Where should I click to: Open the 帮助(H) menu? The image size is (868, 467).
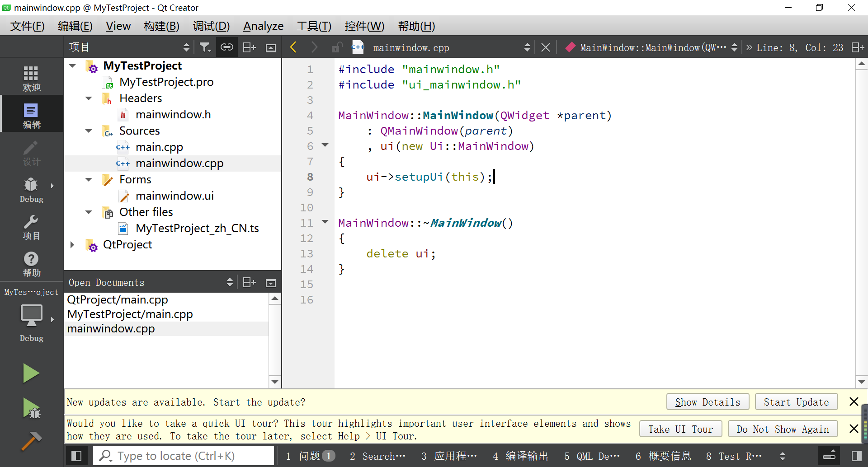point(416,26)
